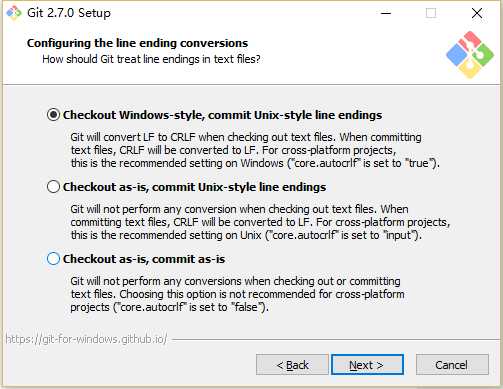The image size is (503, 389).
Task: Choose Checkout as-is, commit Unix-style radio button
Action: coord(53,187)
